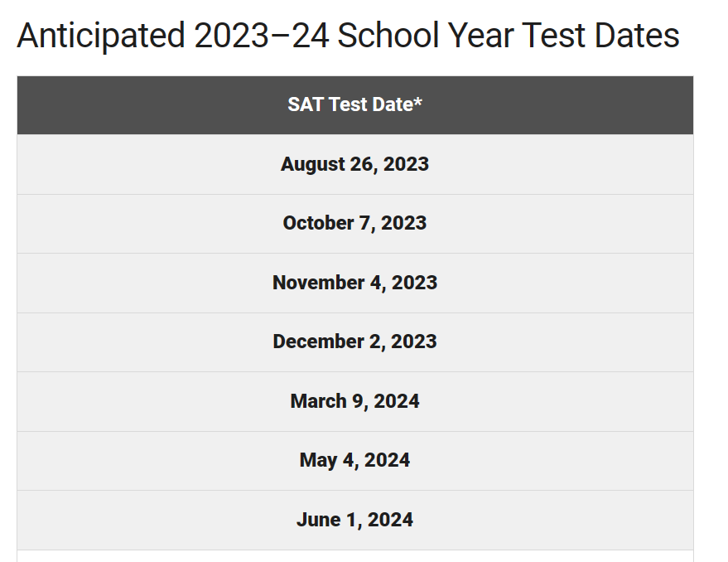The image size is (728, 562).
Task: Click the word Anticipated in the heading
Action: pos(101,37)
